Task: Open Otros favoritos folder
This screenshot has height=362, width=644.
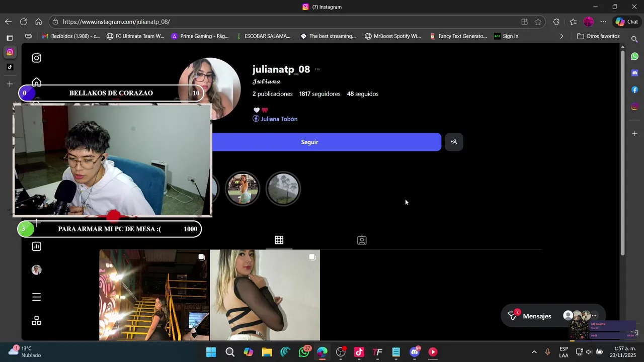Action: (598, 36)
